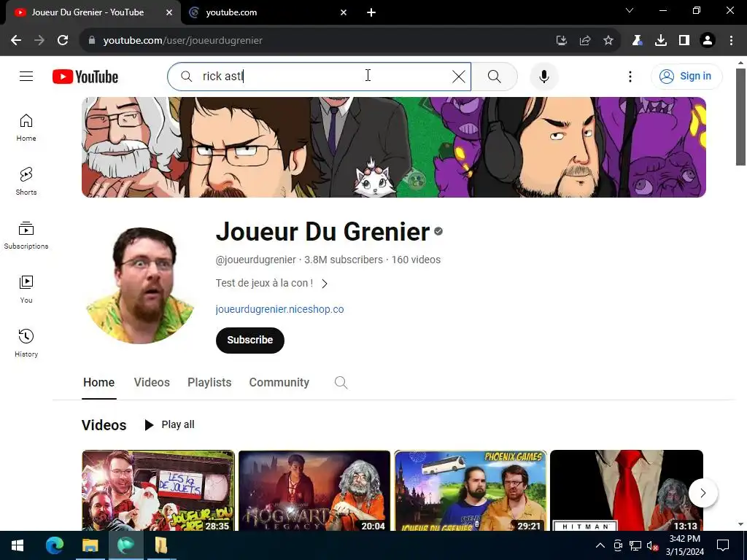
Task: Click the channel search magnifier icon
Action: pos(341,382)
